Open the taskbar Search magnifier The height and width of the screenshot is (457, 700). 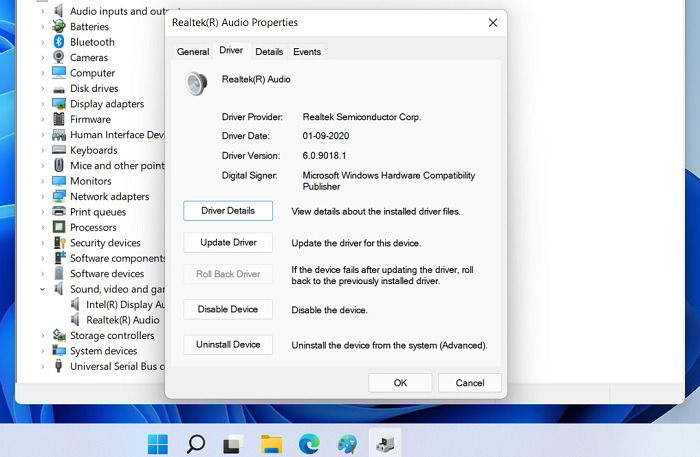[x=196, y=444]
